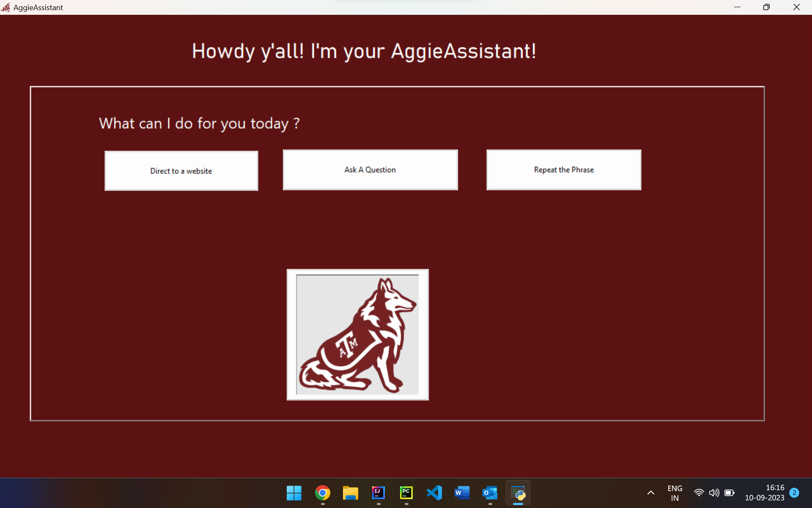812x508 pixels.
Task: Click the speaker volume icon
Action: click(x=714, y=493)
